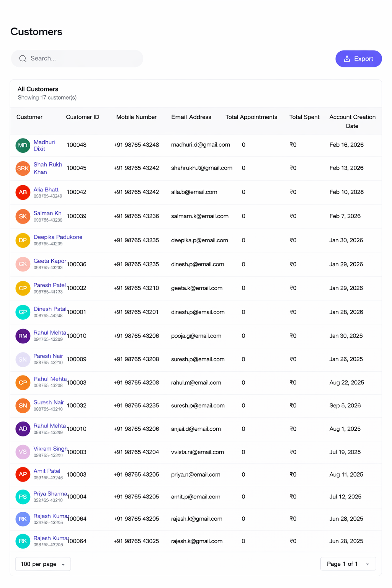Click the red AP avatar

[23, 475]
